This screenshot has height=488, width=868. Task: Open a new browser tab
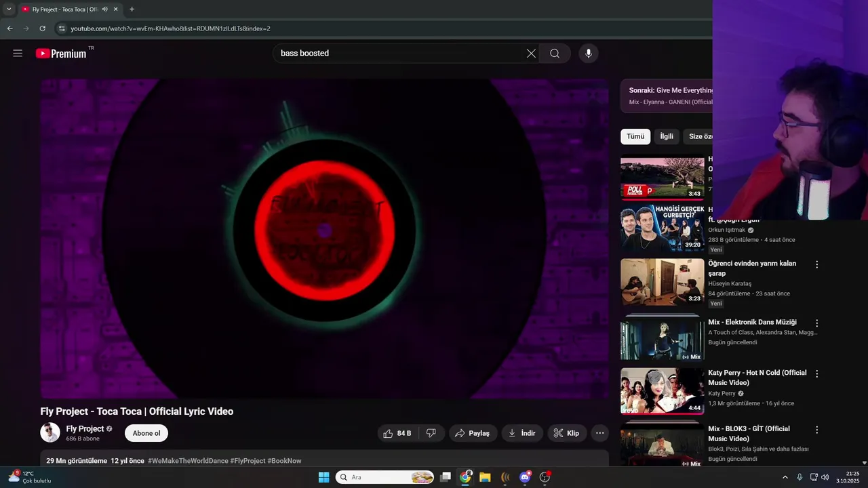(132, 9)
